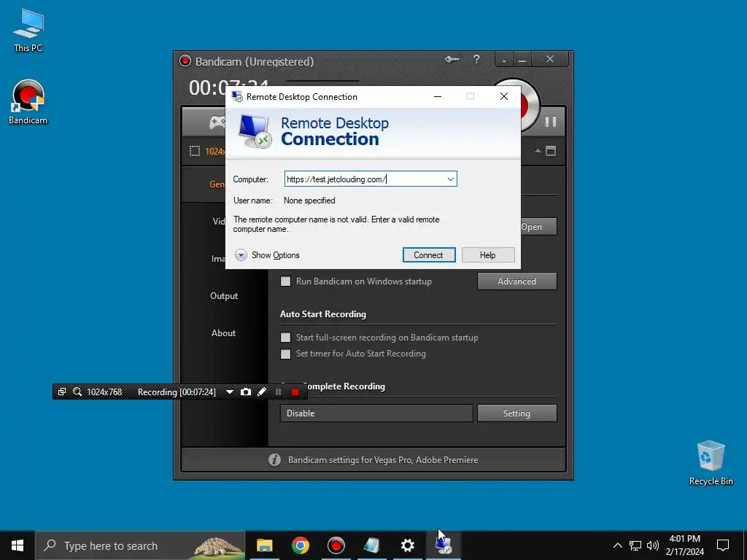Click the Setting button beside Disable
The height and width of the screenshot is (560, 747).
(x=517, y=413)
